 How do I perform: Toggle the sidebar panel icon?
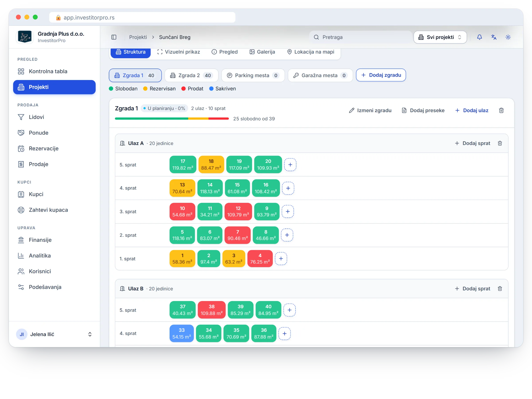click(x=114, y=37)
